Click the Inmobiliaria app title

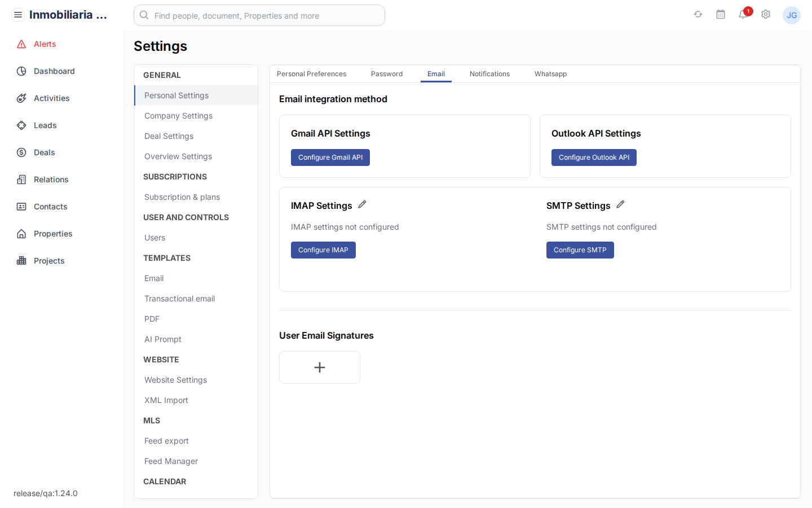68,15
